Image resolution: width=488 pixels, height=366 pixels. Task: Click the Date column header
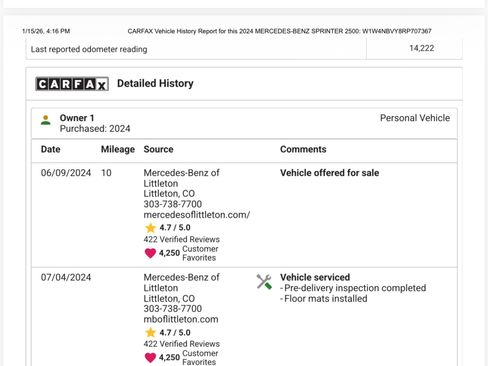pos(50,149)
